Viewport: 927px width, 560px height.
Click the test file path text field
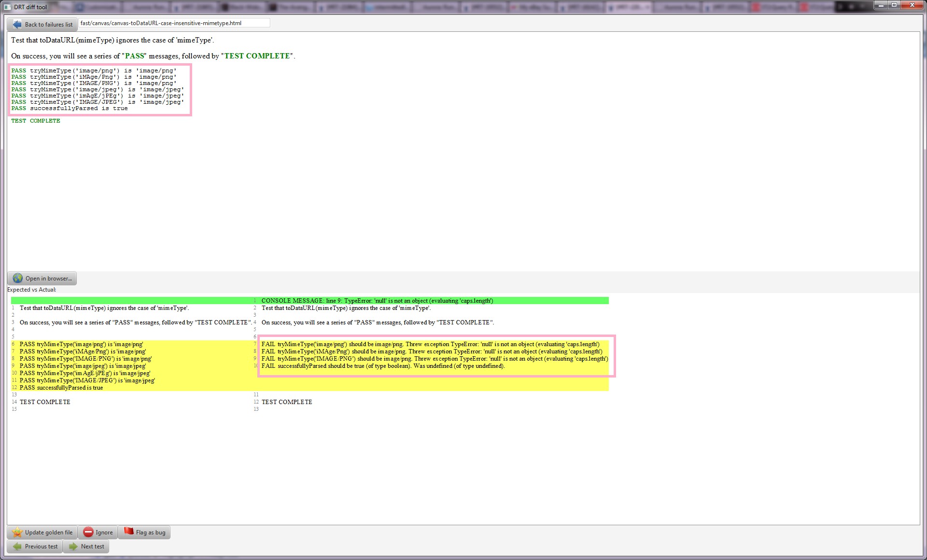click(x=174, y=23)
